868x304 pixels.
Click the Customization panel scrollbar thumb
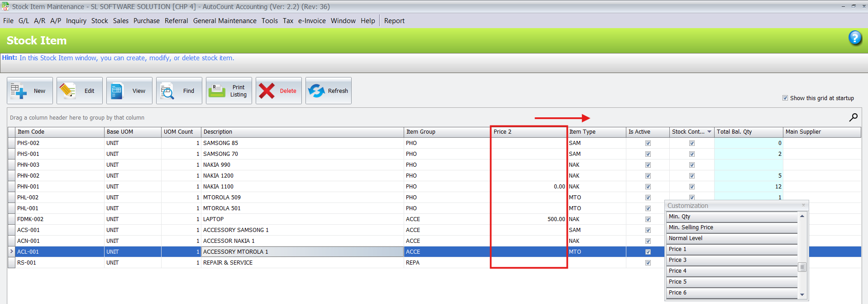pyautogui.click(x=802, y=267)
